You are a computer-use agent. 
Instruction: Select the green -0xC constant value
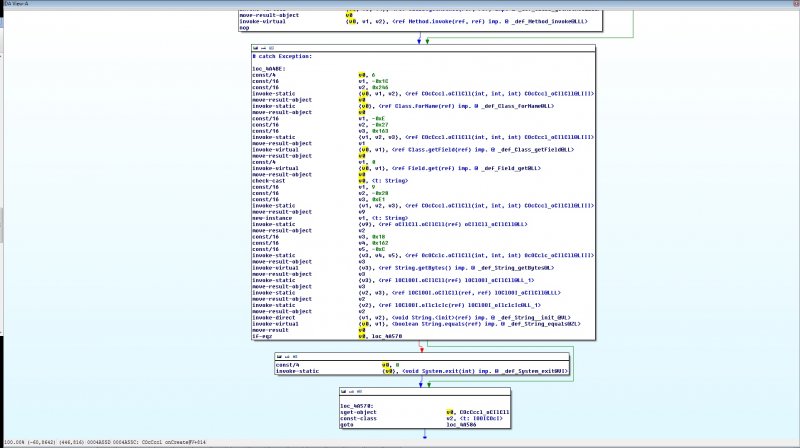click(x=380, y=249)
